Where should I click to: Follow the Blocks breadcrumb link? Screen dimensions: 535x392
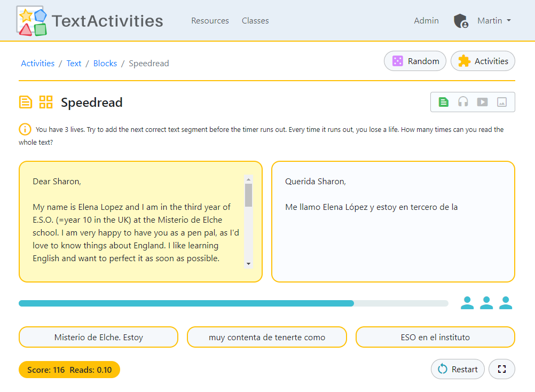tap(105, 64)
